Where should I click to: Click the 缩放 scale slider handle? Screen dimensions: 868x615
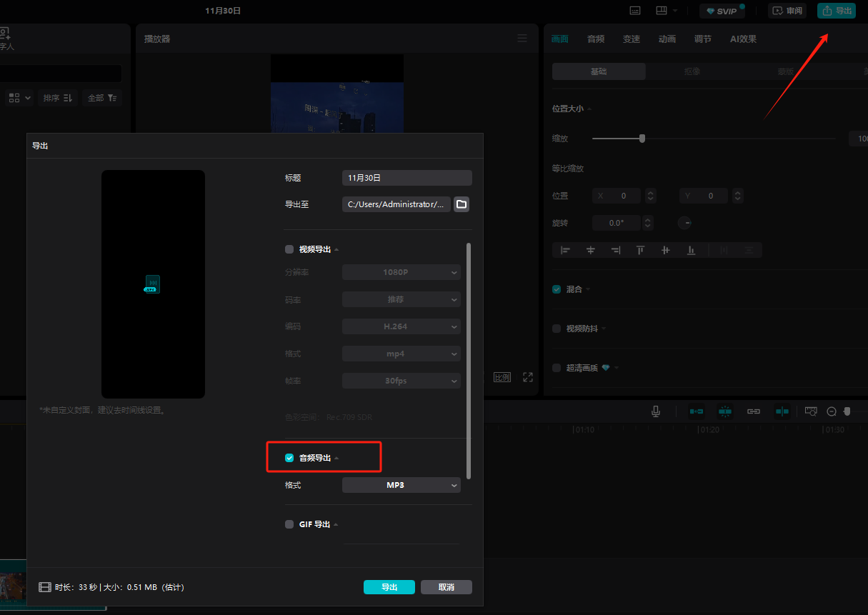(642, 139)
